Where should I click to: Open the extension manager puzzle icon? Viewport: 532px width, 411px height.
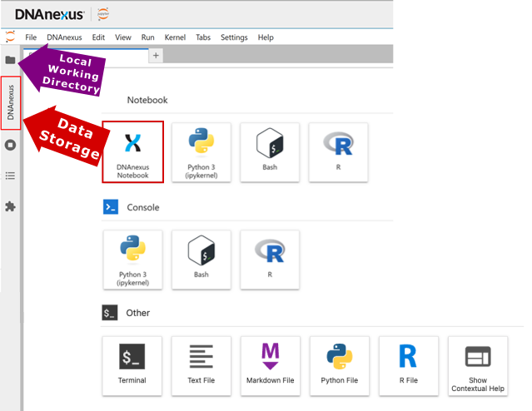10,206
